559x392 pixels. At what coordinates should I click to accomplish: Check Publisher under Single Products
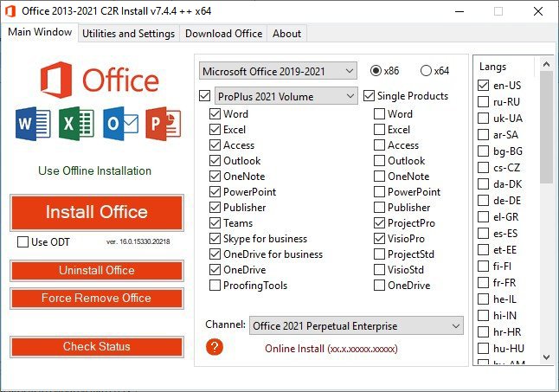pos(379,207)
